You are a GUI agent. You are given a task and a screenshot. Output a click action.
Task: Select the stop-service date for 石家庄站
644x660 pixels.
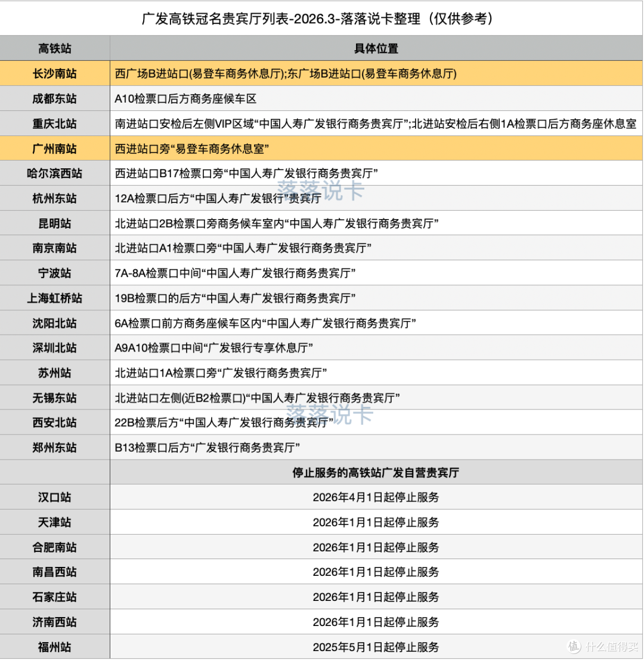pos(376,597)
